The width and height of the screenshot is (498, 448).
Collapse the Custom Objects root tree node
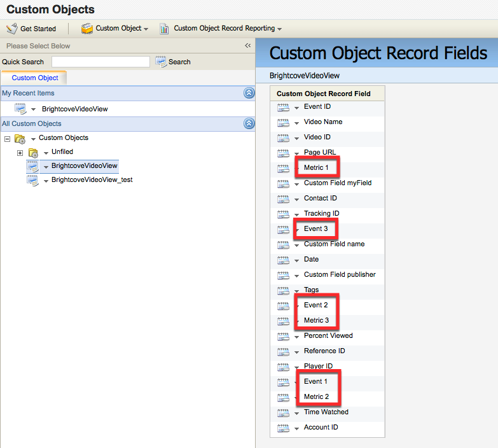click(7, 138)
